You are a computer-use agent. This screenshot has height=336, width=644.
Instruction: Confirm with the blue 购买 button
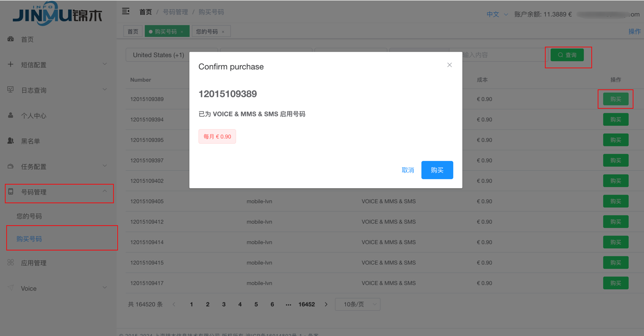point(437,170)
